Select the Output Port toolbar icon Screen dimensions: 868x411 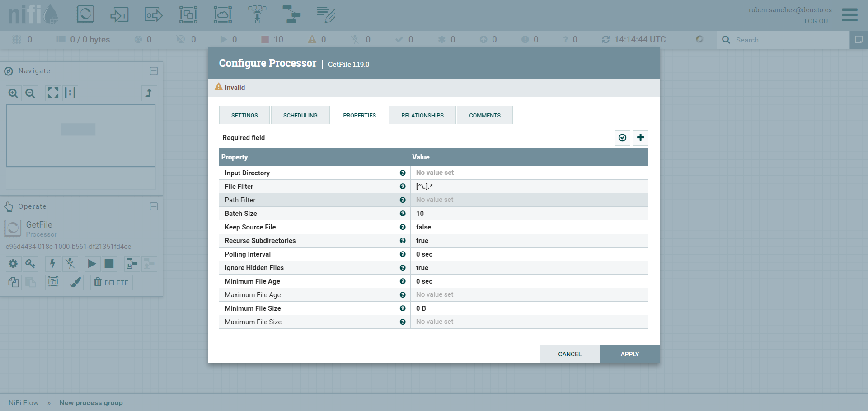(x=154, y=14)
